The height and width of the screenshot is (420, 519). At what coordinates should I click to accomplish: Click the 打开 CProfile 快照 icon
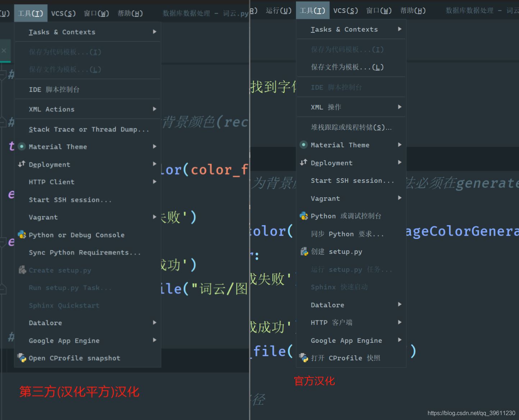click(x=304, y=357)
